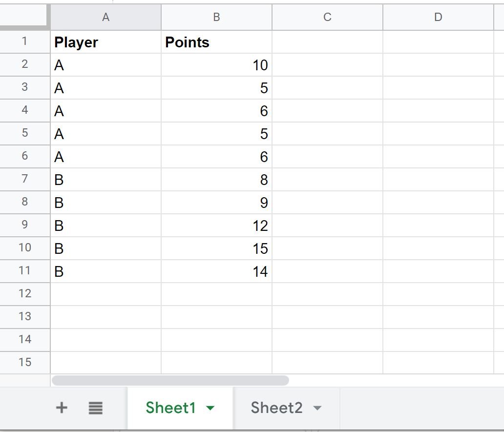Select row 1 header

(25, 41)
